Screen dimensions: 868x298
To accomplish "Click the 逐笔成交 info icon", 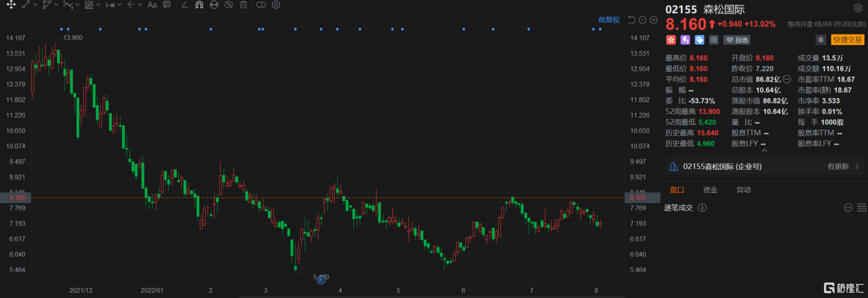I will pos(702,208).
